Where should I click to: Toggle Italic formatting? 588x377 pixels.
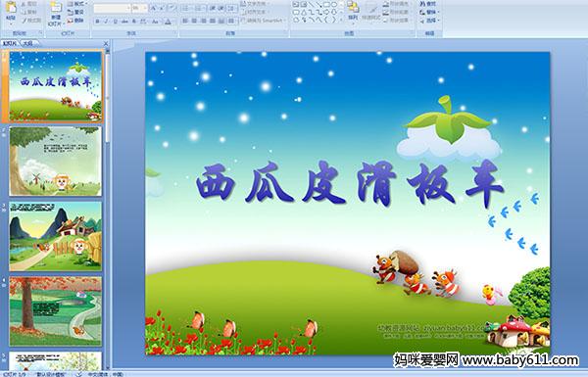106,22
